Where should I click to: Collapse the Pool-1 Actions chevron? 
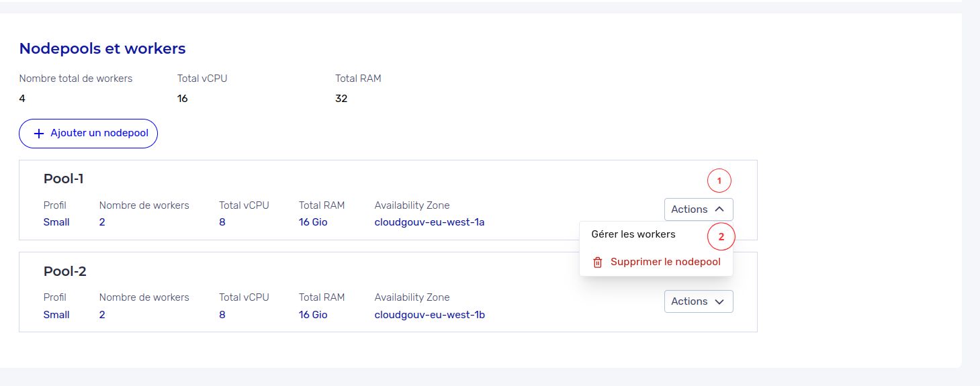[719, 209]
